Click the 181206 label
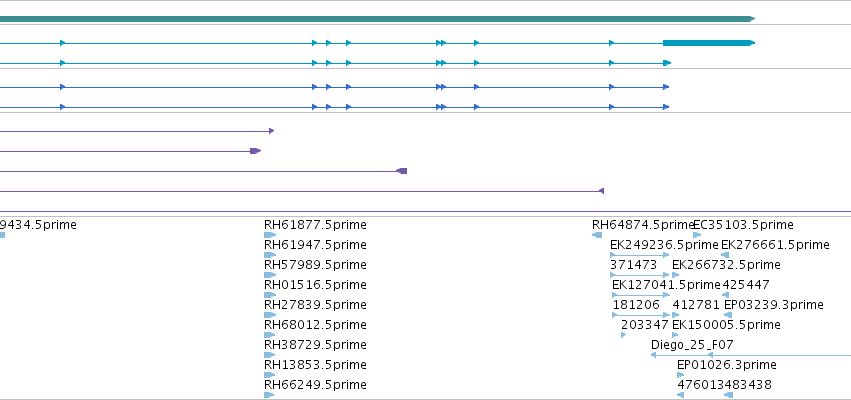 click(x=636, y=304)
